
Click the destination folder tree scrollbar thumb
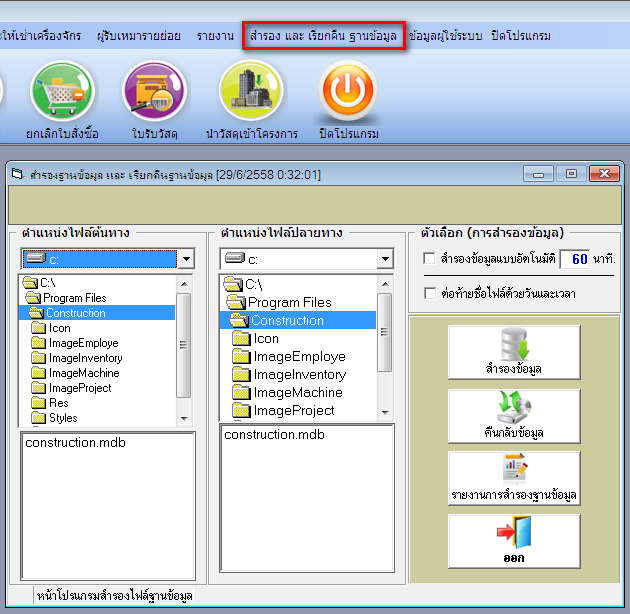(385, 332)
